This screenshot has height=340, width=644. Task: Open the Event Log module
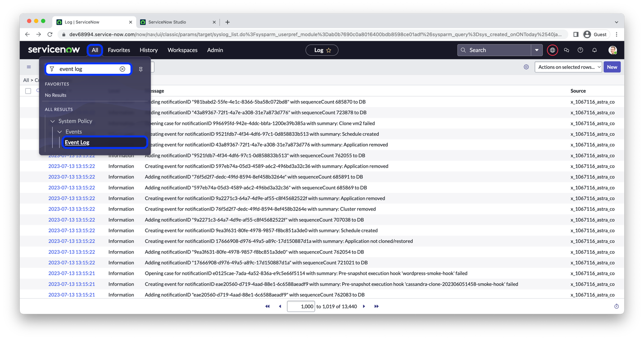(77, 142)
